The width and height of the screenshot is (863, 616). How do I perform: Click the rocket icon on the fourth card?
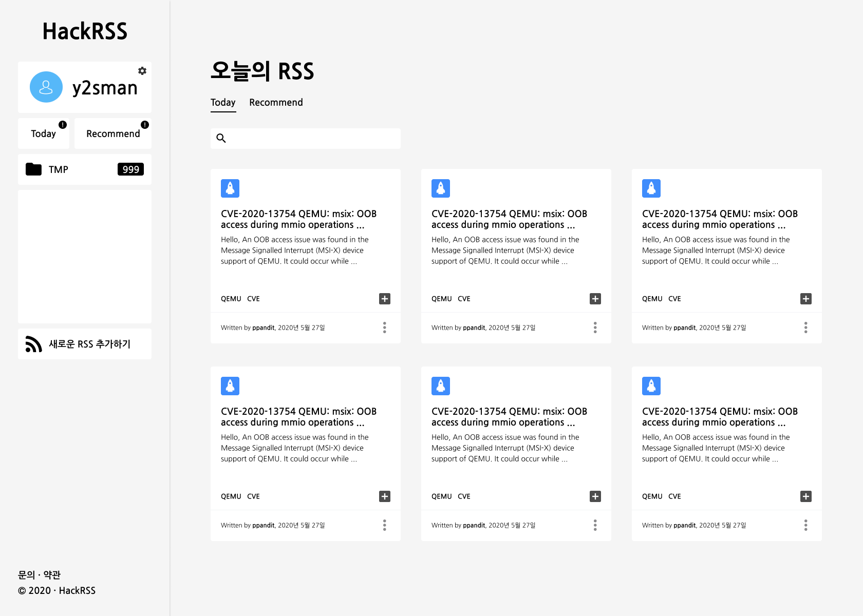230,386
